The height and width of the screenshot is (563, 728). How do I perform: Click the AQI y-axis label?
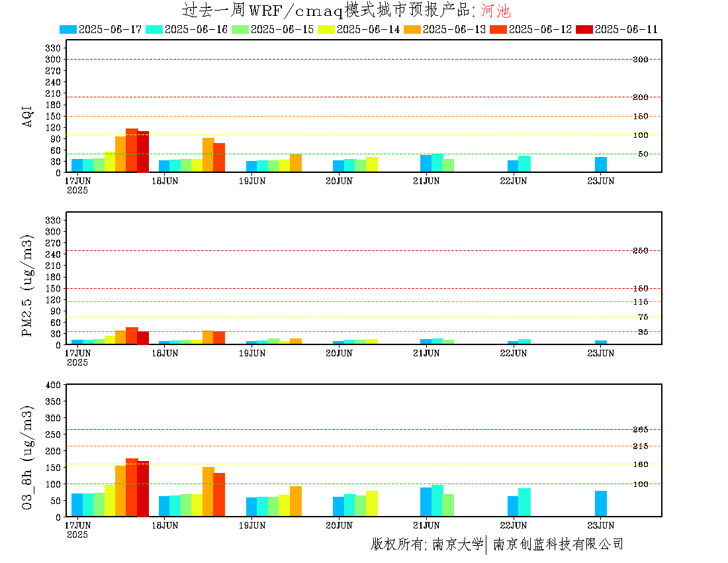[27, 116]
